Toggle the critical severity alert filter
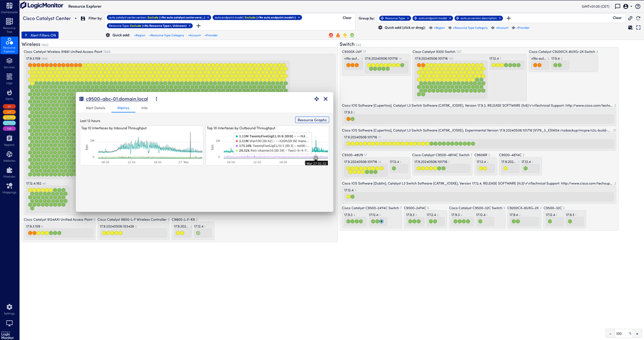The width and height of the screenshot is (644, 340). [331, 35]
